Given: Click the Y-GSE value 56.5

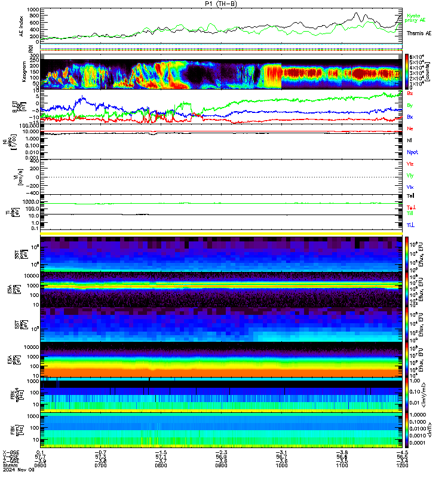Looking at the screenshot, I should [402, 457].
